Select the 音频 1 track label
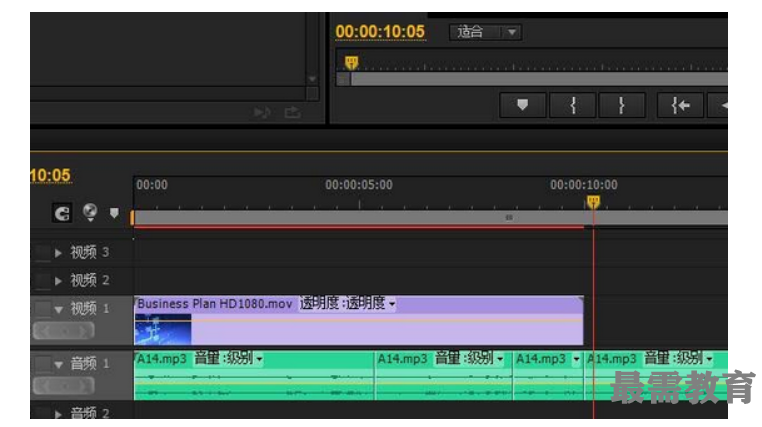This screenshot has height=427, width=762. pos(89,363)
